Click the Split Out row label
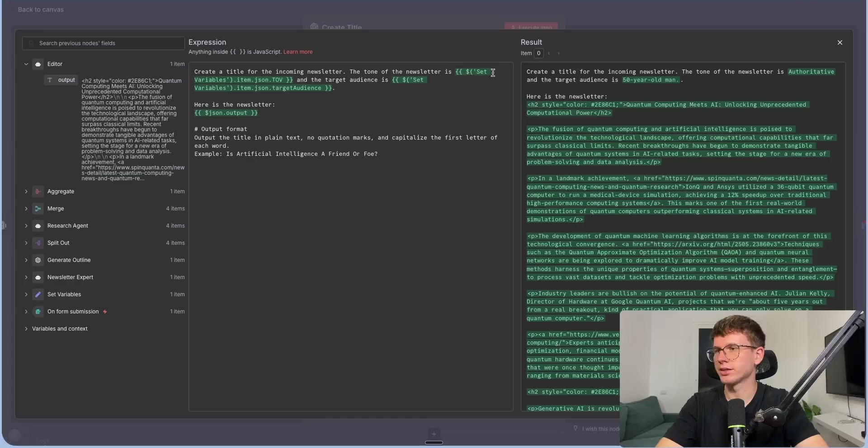This screenshot has width=868, height=448. tap(58, 243)
